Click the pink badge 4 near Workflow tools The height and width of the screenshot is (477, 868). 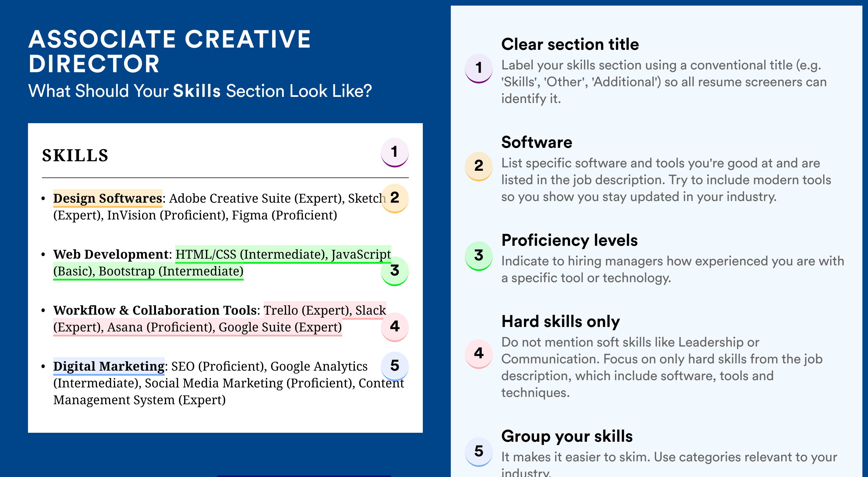click(x=395, y=327)
